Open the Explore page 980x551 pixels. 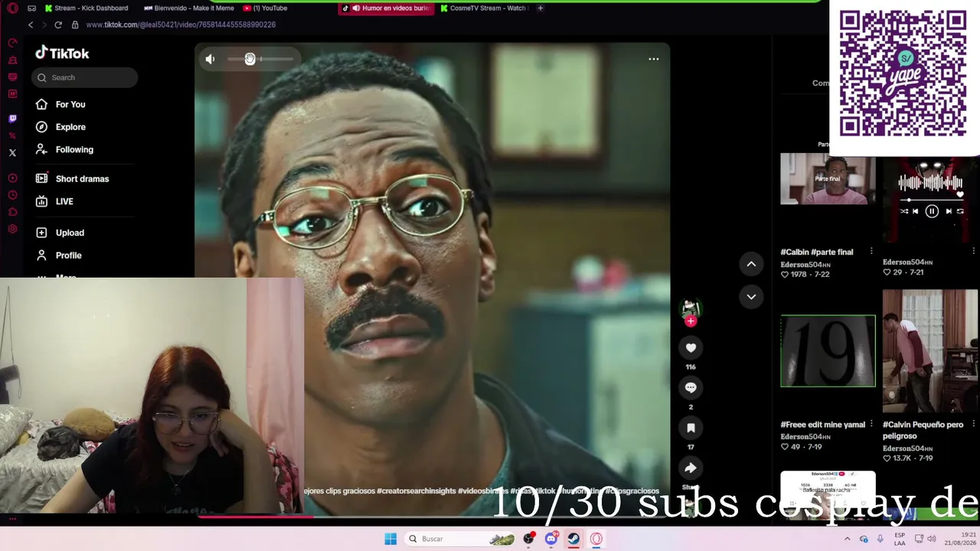click(x=70, y=127)
